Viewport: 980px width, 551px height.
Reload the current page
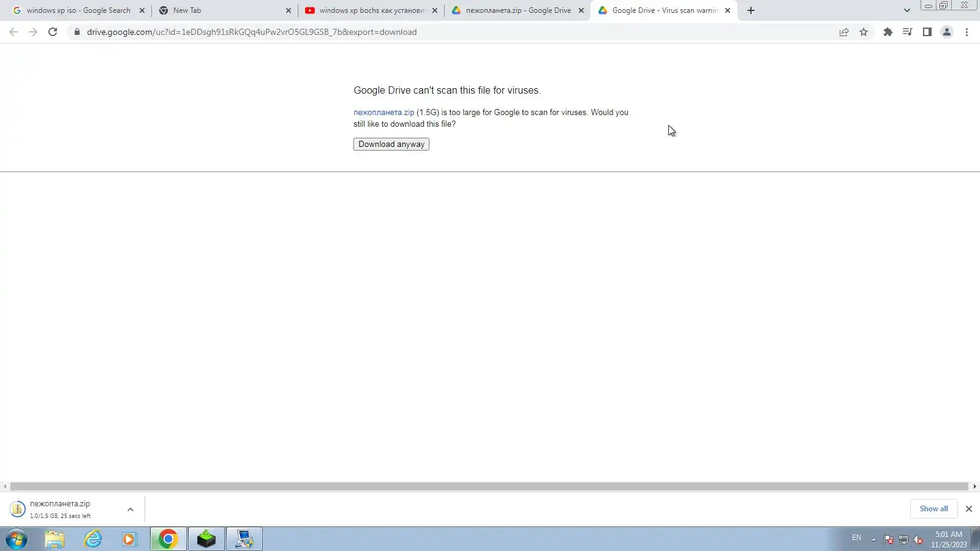(x=53, y=32)
